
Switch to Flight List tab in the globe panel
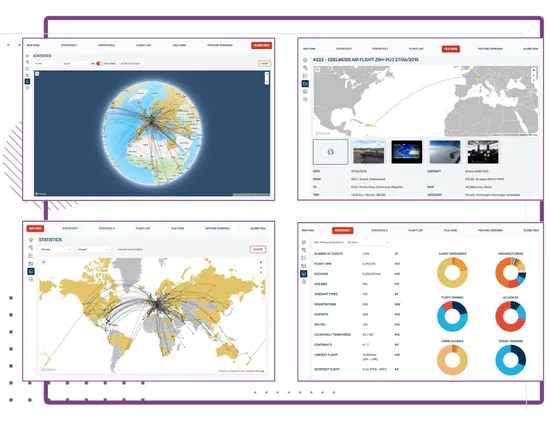point(143,45)
